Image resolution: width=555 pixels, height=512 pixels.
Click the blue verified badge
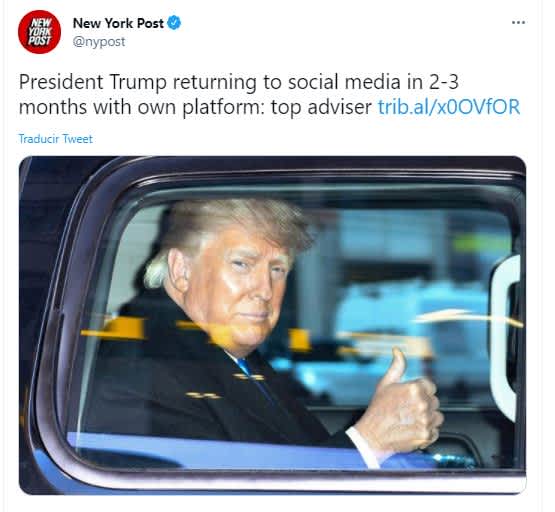174,23
